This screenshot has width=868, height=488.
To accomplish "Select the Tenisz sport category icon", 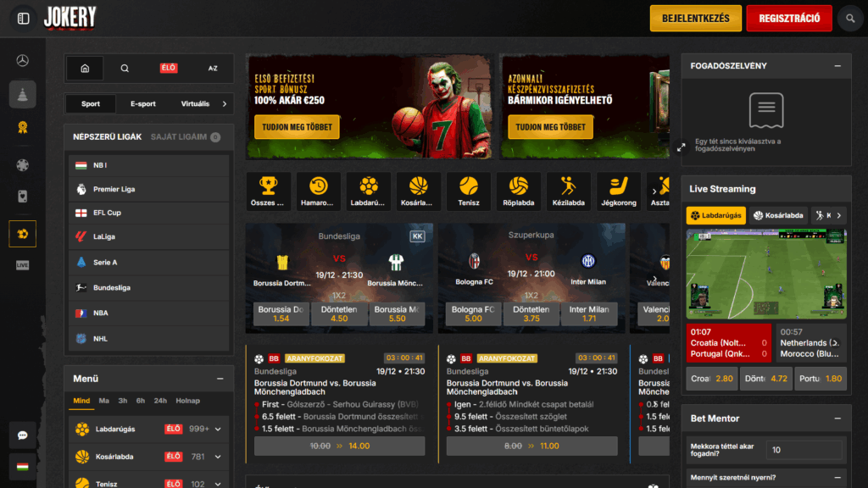I will click(x=469, y=191).
